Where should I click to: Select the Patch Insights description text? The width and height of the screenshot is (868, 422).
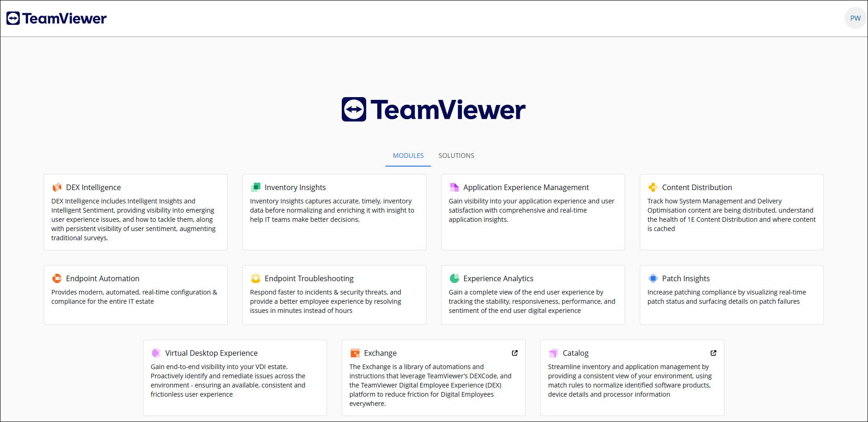click(726, 297)
